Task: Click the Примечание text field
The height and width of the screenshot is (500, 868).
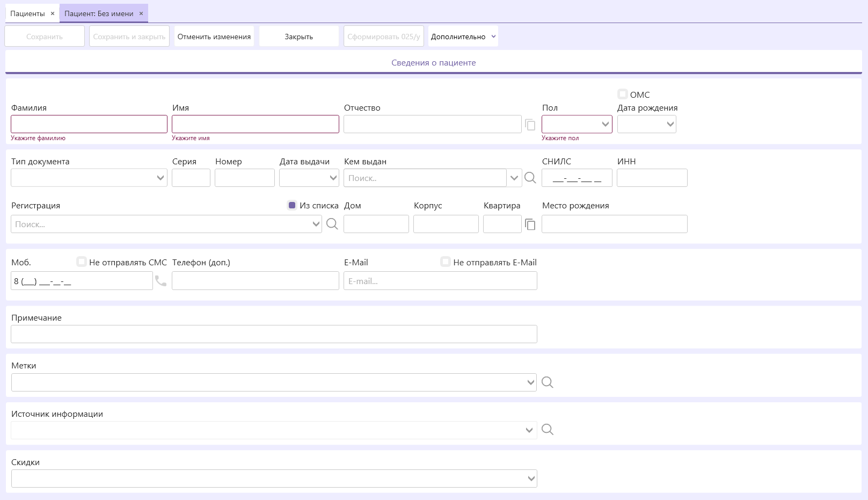Action: pos(274,334)
